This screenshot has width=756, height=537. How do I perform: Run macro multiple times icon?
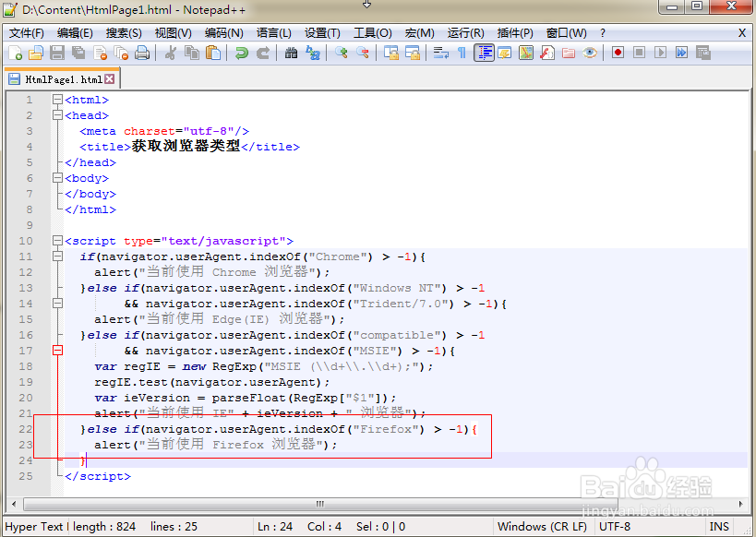point(682,53)
